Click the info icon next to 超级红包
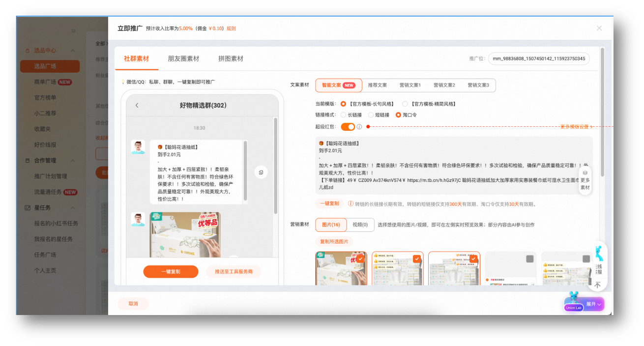644x346 pixels. pyautogui.click(x=360, y=126)
